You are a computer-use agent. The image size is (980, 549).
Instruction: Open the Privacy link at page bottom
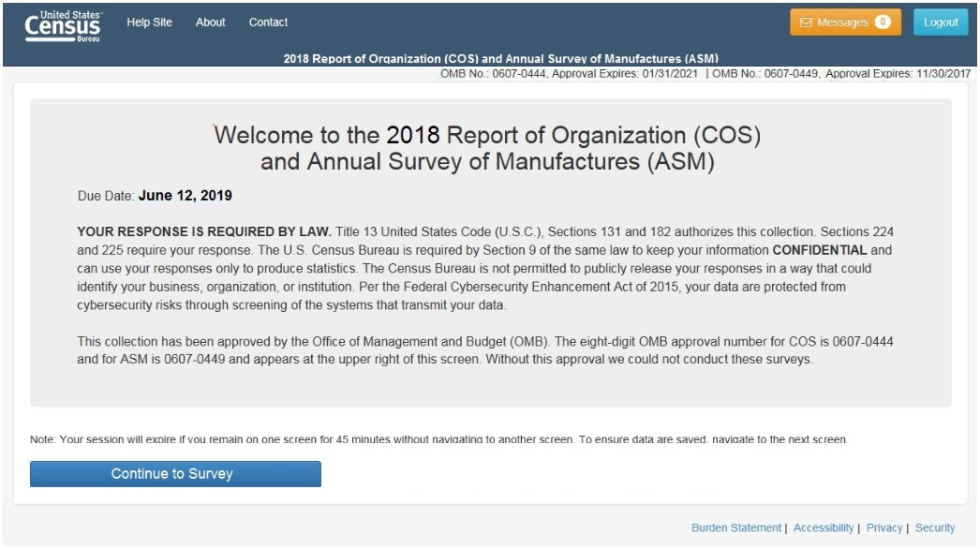point(883,528)
